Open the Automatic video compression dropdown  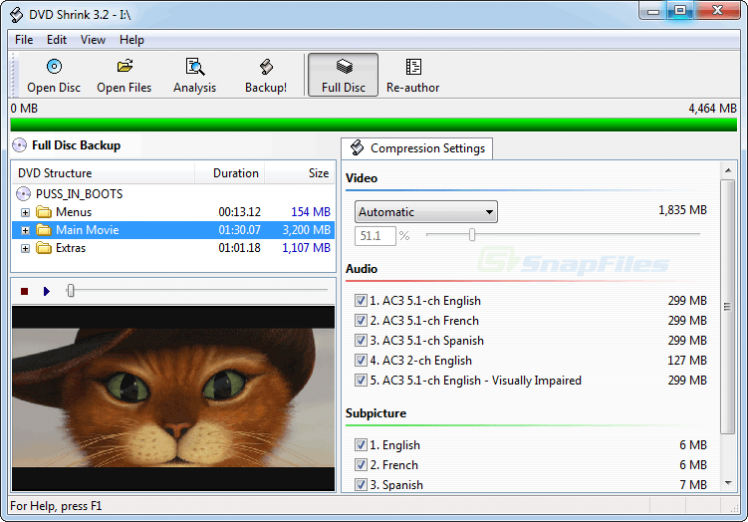(426, 212)
